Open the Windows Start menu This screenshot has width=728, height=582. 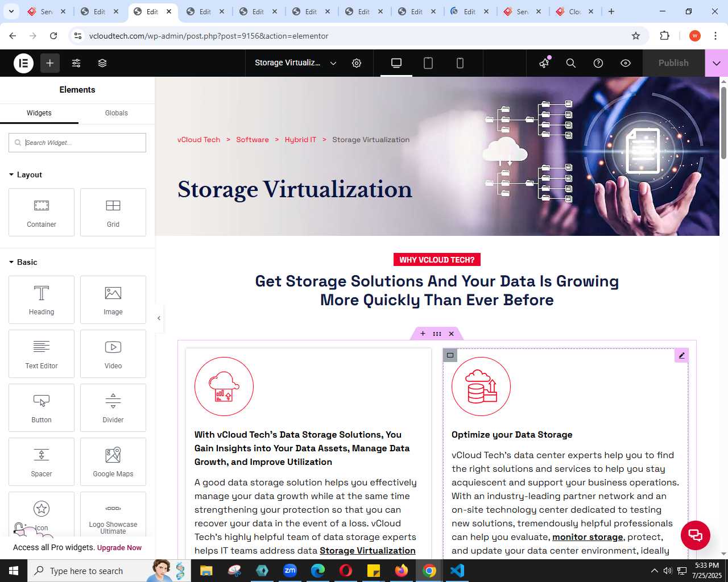click(14, 571)
